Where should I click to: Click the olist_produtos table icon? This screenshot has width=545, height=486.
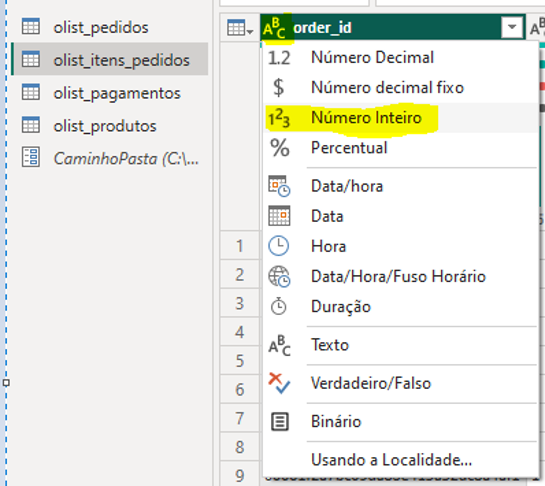point(31,125)
